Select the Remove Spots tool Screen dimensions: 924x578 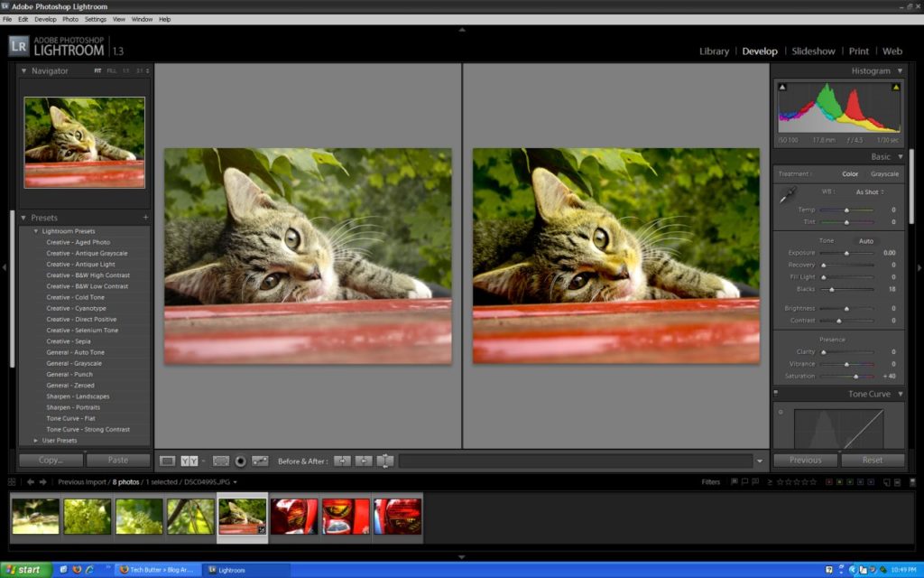point(260,461)
